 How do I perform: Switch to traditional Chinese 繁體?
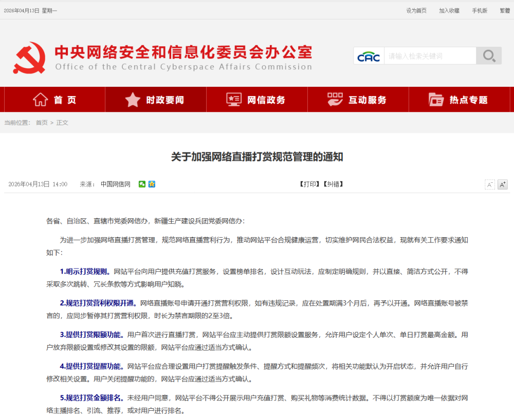pos(505,11)
